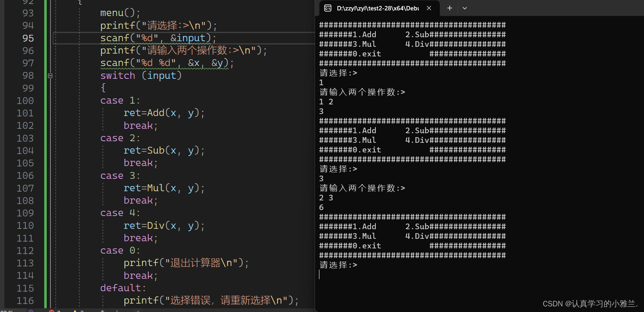Click printf("退出计算器\n") statement
Viewport: 644px width, 312px height.
point(186,263)
